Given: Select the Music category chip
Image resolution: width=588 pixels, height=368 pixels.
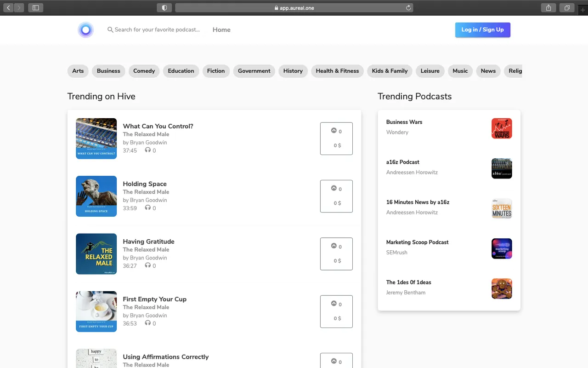Looking at the screenshot, I should click(x=460, y=71).
